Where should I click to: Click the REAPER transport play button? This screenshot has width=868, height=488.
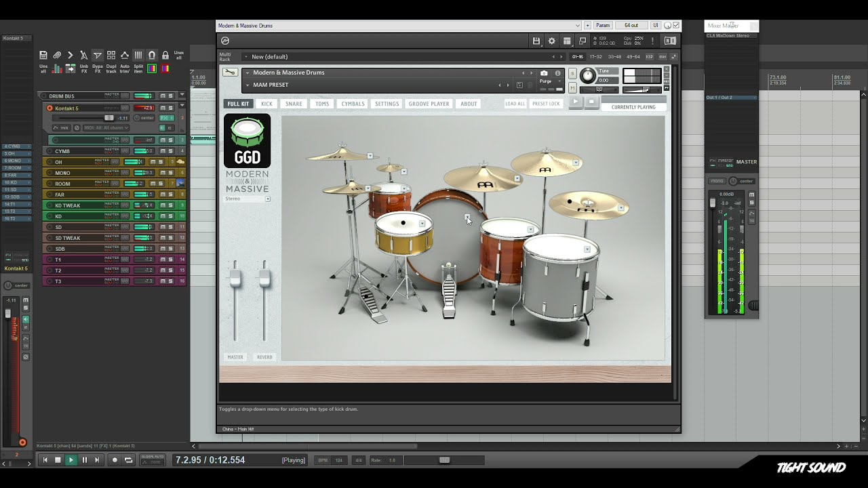coord(71,460)
